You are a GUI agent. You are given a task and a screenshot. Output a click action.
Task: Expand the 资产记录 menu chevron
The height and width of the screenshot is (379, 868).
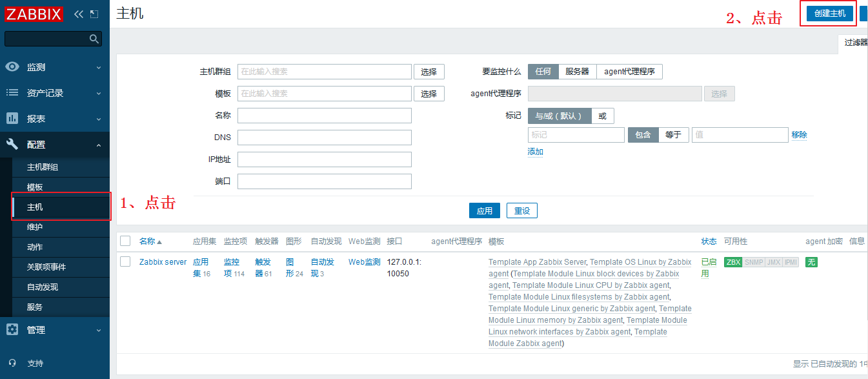pos(99,93)
